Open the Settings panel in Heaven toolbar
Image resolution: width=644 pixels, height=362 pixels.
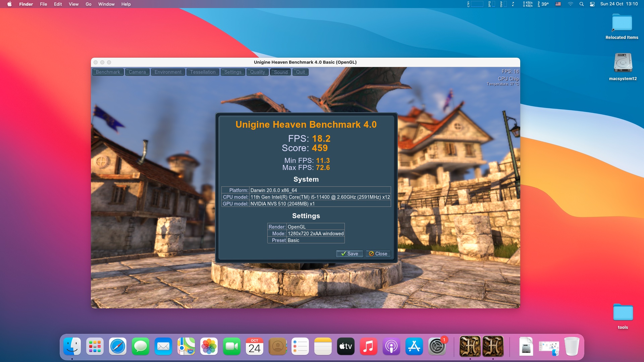(233, 72)
